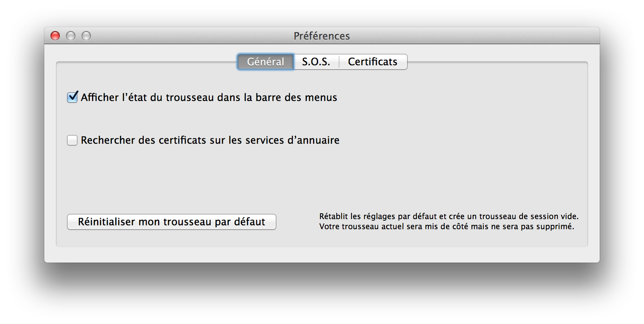The width and height of the screenshot is (644, 324).
Task: Click the empty box beside Rechercher des certificats
Action: (72, 140)
